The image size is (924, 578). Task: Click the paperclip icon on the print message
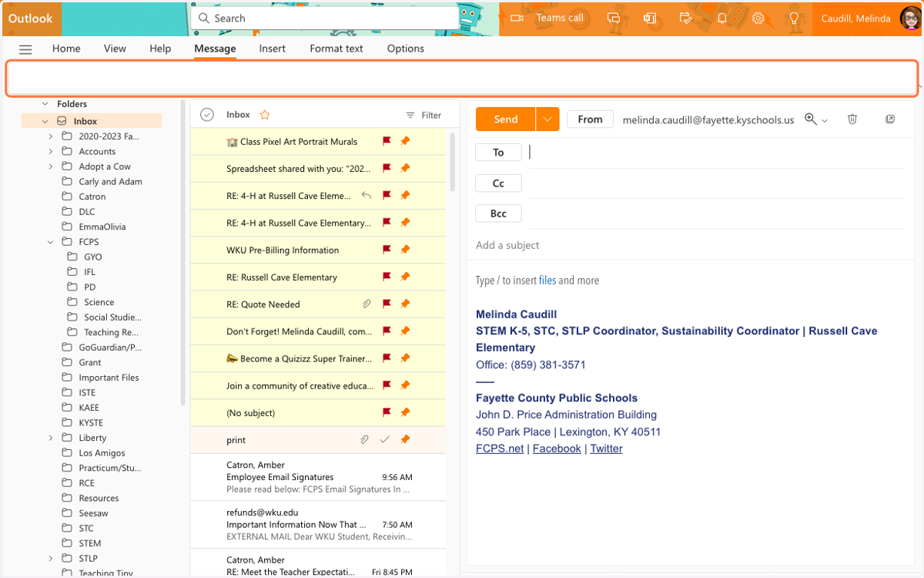click(x=364, y=439)
